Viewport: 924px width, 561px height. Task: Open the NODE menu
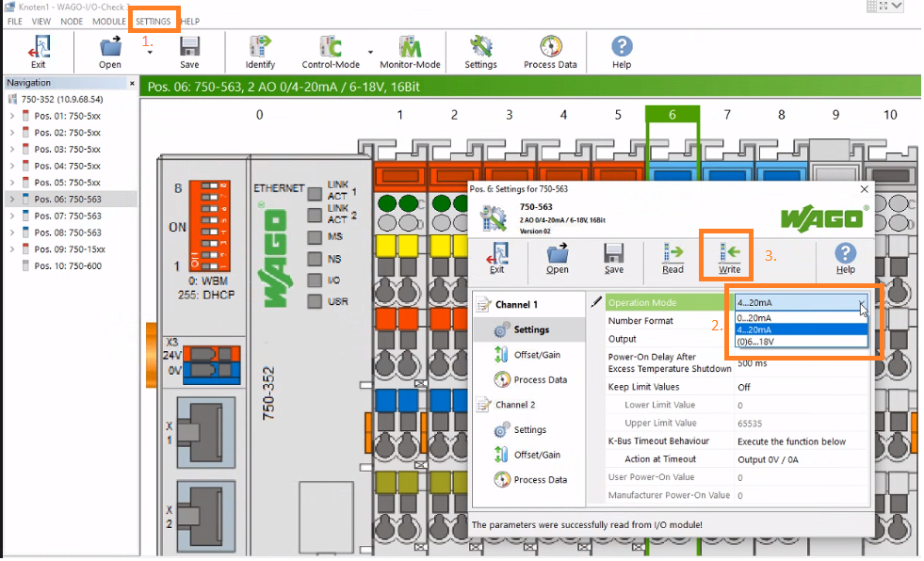coord(72,22)
